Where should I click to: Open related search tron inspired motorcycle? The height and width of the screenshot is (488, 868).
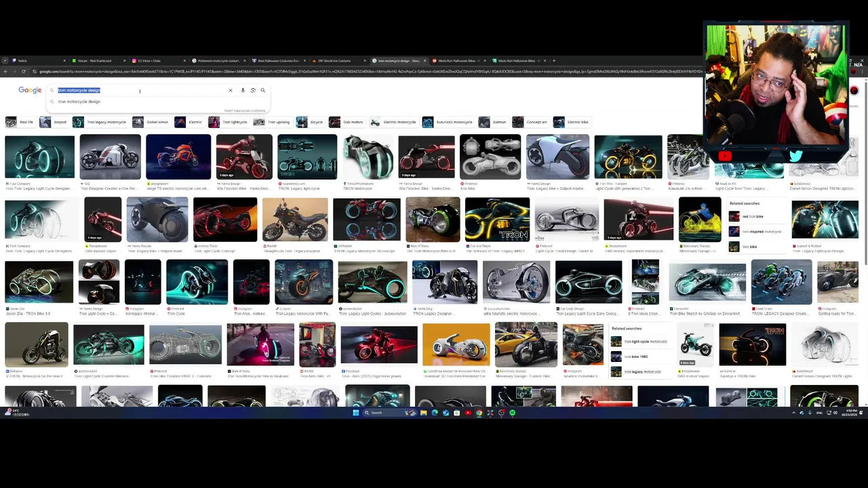click(x=755, y=231)
